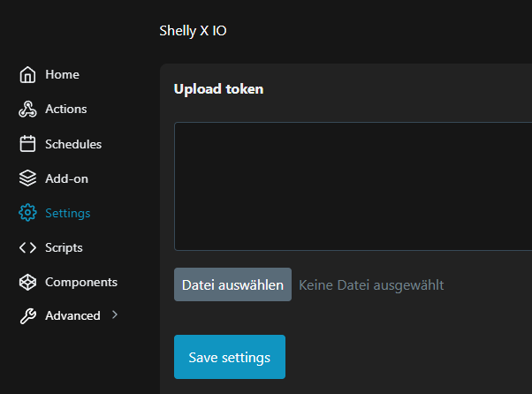
Task: Click the 'Keine Datei ausgewählt' file label
Action: coord(371,285)
